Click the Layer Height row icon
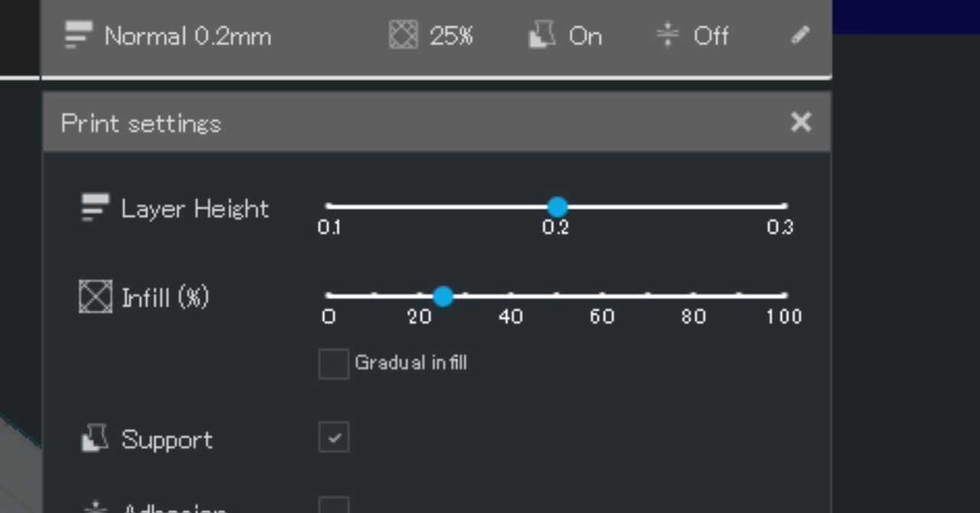Viewport: 980px width, 513px height. pos(95,207)
